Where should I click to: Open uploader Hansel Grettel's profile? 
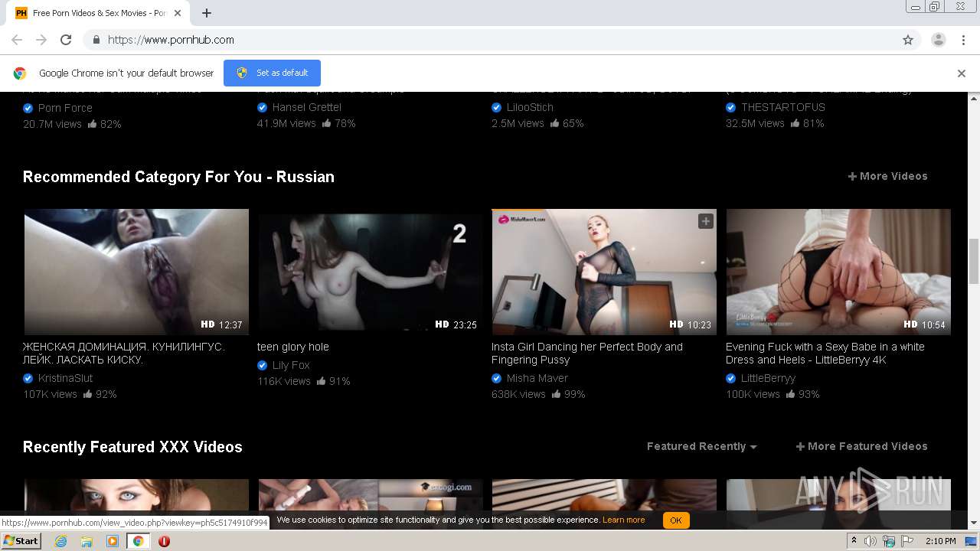[307, 107]
